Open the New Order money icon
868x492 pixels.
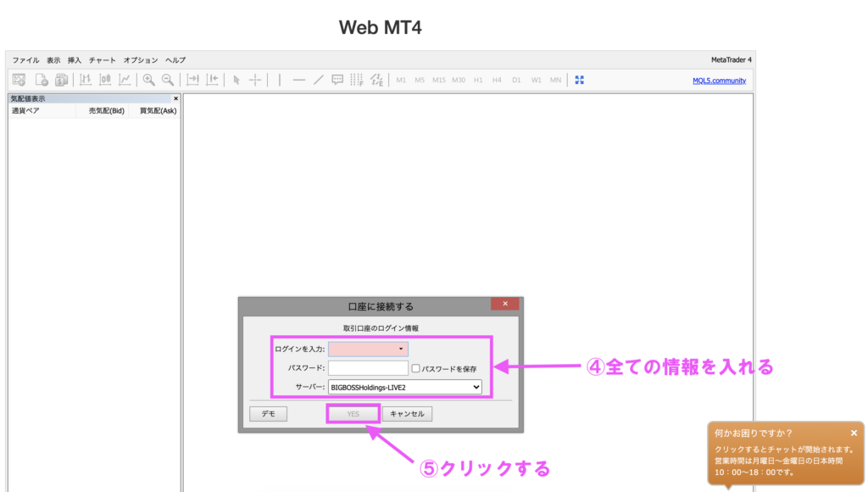point(61,80)
